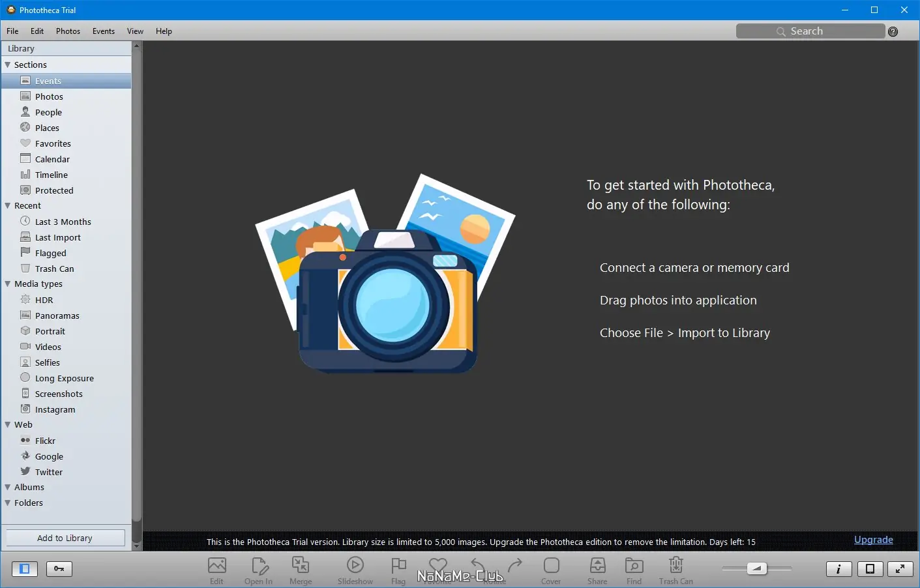This screenshot has width=920, height=588.
Task: Open the View menu
Action: 135,31
